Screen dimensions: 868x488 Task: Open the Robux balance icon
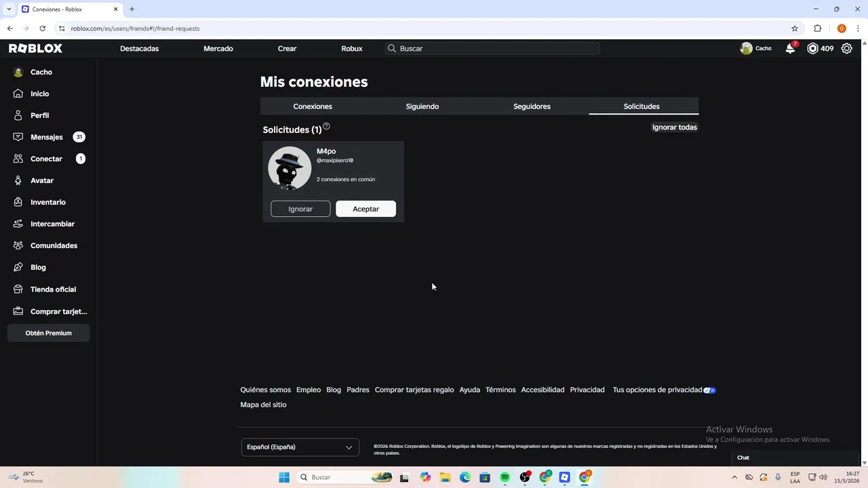click(812, 48)
